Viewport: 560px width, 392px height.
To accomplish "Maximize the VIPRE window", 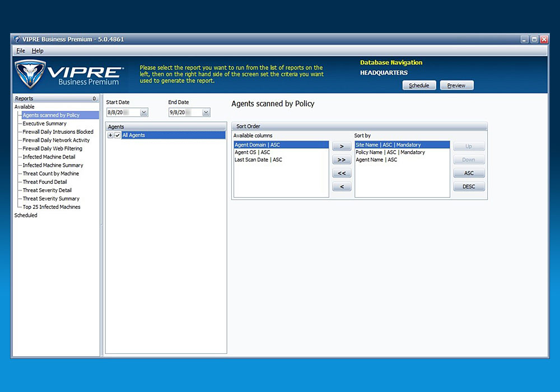I will (534, 39).
